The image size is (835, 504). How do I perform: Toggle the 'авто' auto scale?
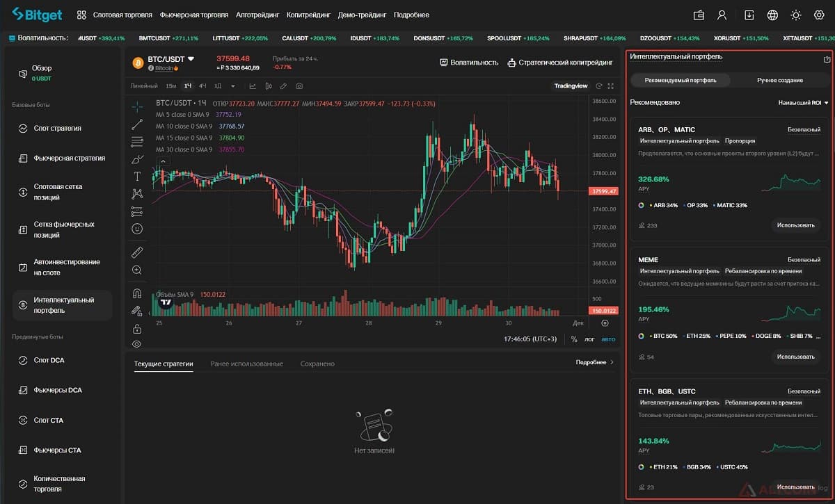pos(608,339)
